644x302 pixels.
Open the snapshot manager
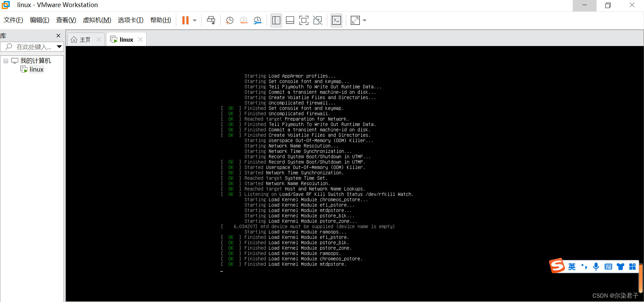(x=258, y=20)
